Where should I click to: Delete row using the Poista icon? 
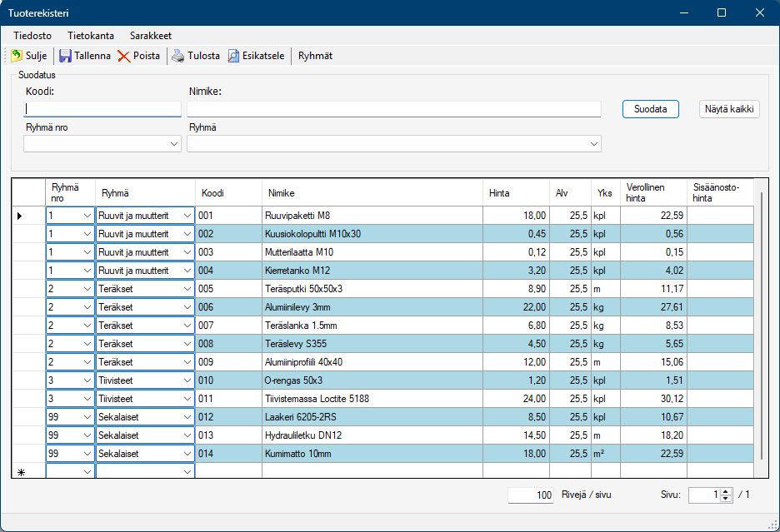124,56
